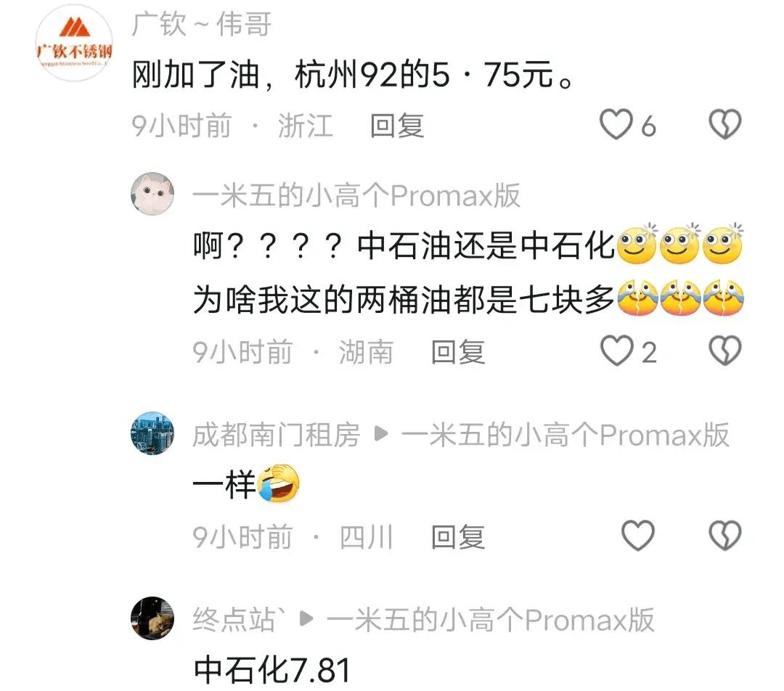
Task: Like the comment from 湖南 user
Action: 616,351
